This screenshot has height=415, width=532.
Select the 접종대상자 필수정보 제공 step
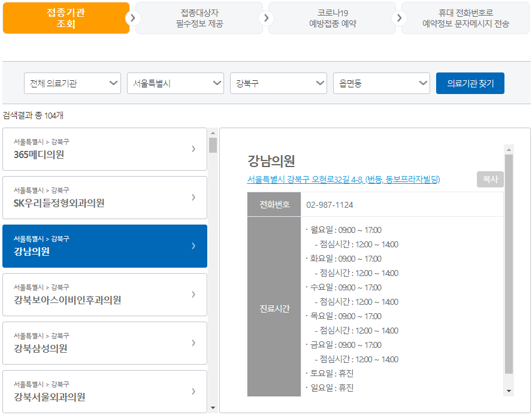point(199,18)
